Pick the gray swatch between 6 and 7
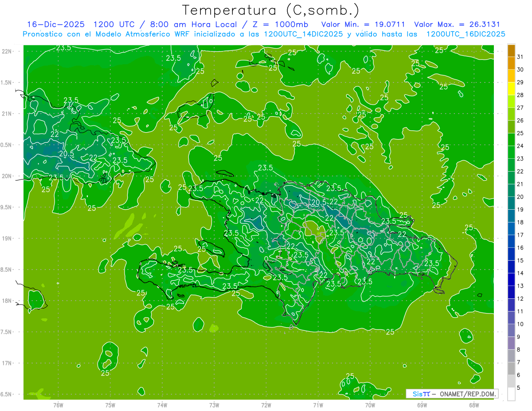532x411 pixels. tap(511, 369)
